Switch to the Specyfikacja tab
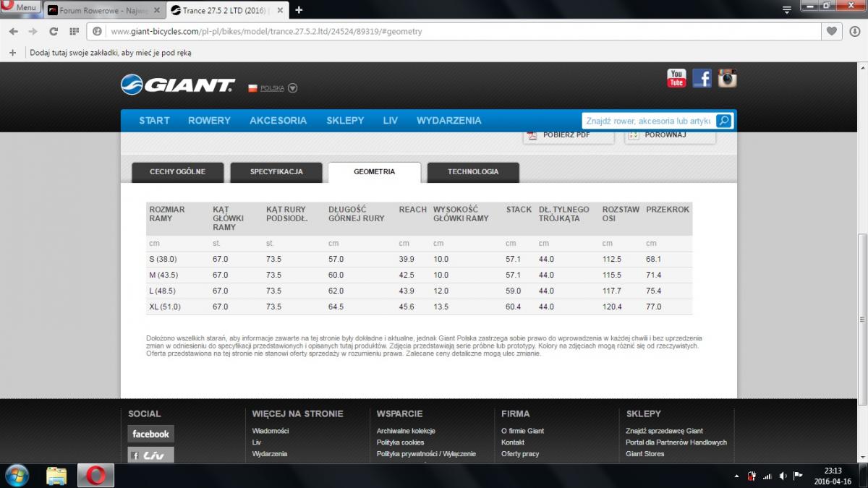The image size is (868, 488). pyautogui.click(x=276, y=172)
